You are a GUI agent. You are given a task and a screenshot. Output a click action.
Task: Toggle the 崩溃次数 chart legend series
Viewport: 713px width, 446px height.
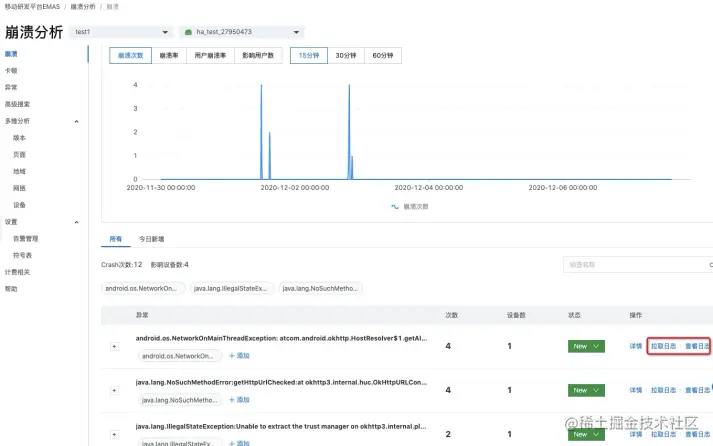[x=410, y=206]
